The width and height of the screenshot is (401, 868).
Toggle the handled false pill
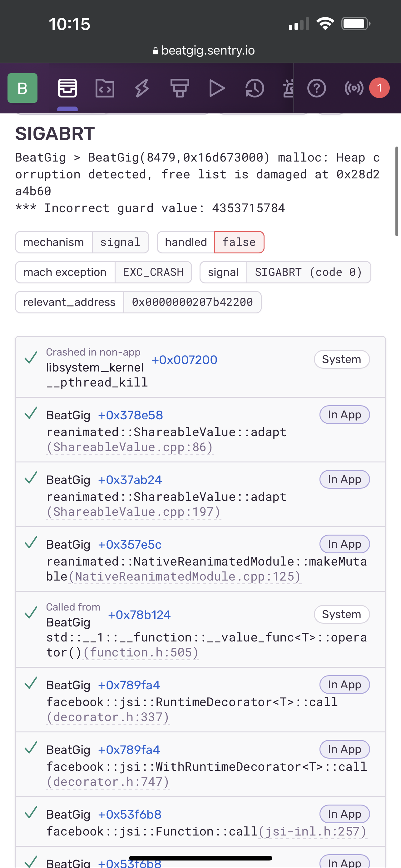tap(239, 242)
